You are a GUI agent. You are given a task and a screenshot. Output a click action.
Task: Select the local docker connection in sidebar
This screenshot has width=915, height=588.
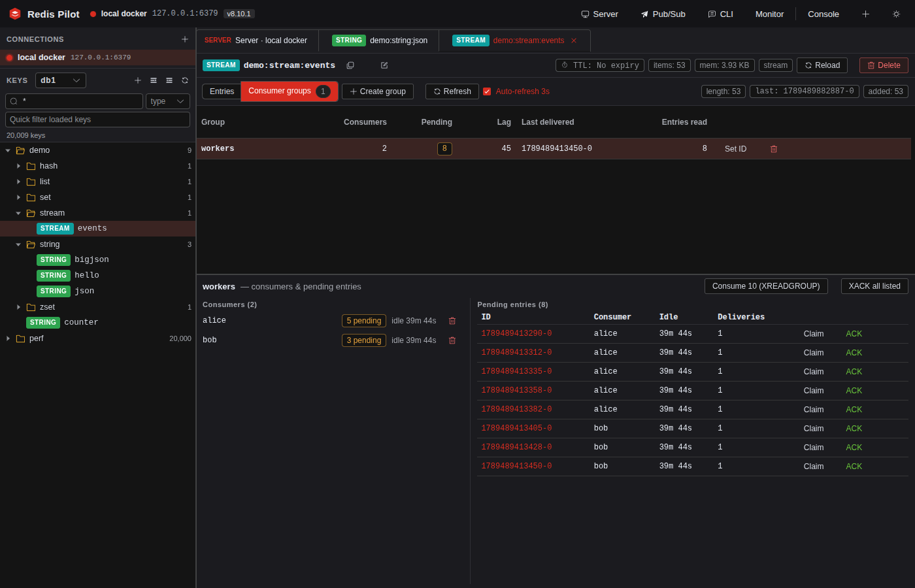97,57
